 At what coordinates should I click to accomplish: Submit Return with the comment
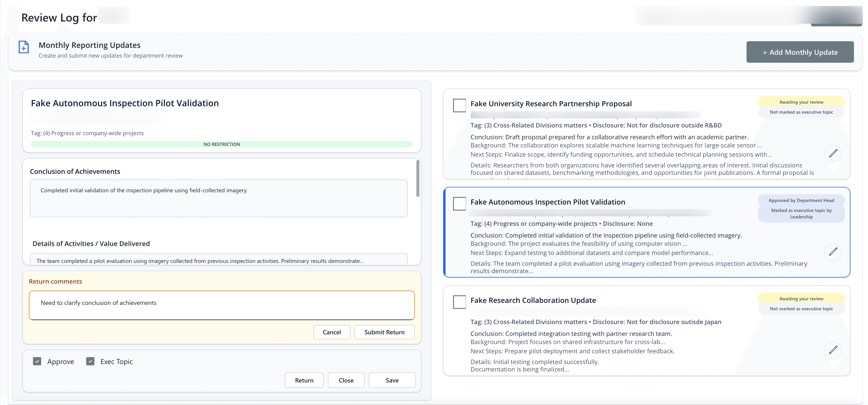(384, 332)
